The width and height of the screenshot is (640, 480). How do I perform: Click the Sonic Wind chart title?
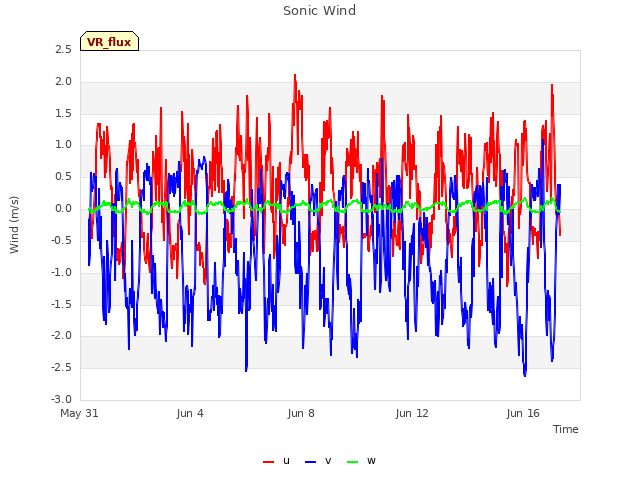click(320, 11)
